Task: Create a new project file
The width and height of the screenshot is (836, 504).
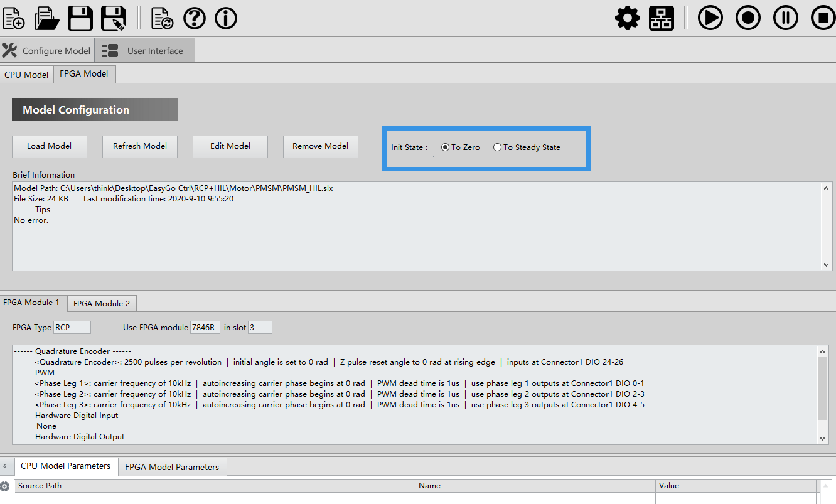Action: [14, 18]
